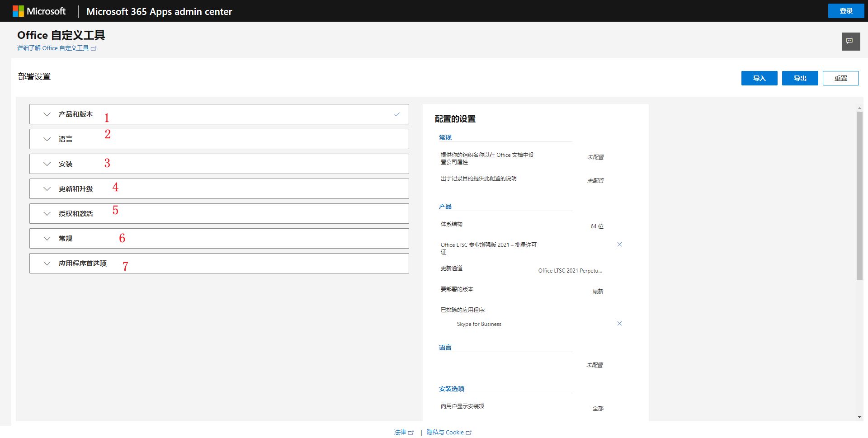Expand the 产品和版本 section
This screenshot has height=438, width=868.
click(x=219, y=114)
